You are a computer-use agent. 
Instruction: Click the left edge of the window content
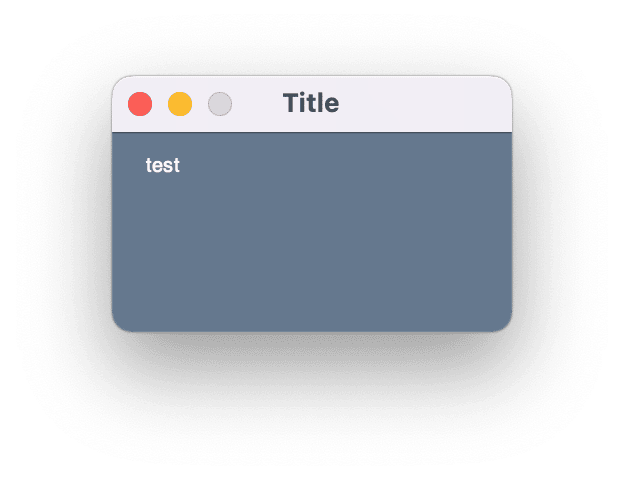(x=113, y=232)
